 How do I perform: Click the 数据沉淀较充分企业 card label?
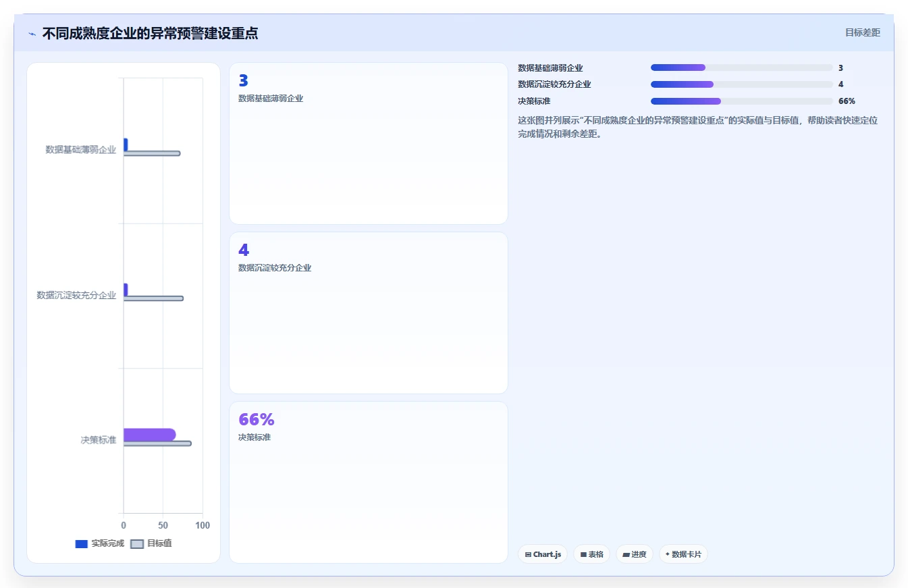(x=275, y=268)
